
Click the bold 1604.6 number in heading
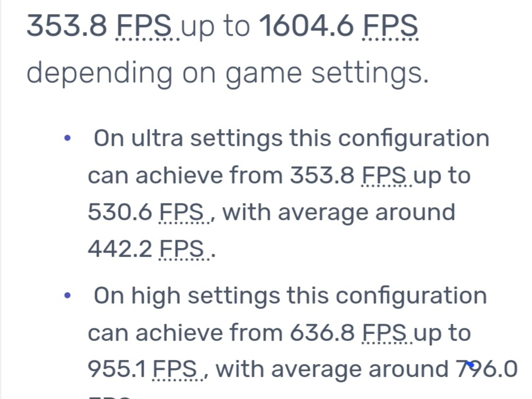(x=307, y=26)
